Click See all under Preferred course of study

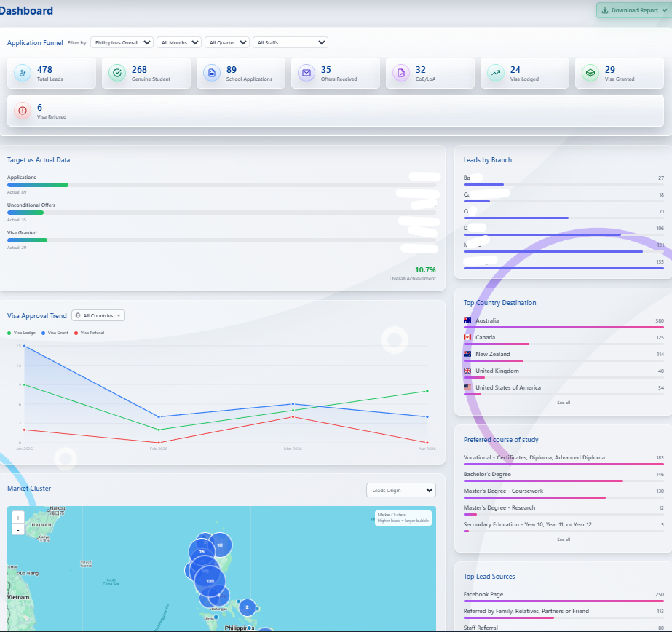click(564, 540)
